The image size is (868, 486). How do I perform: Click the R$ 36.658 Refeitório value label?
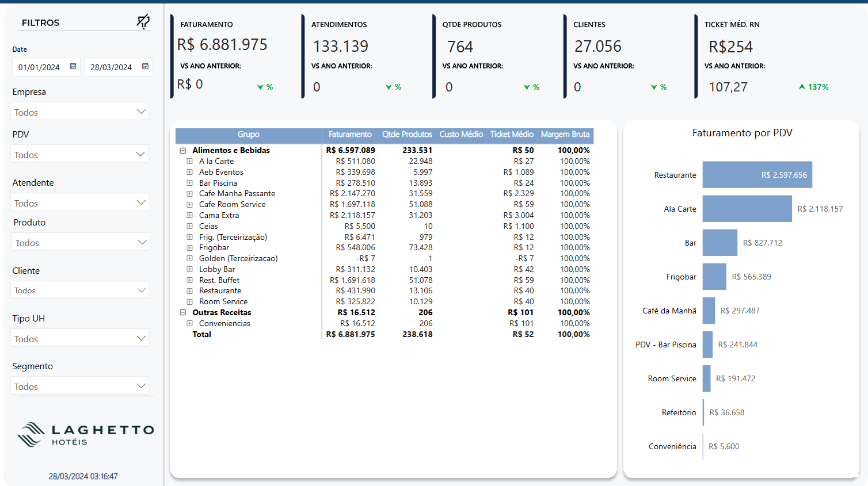pyautogui.click(x=727, y=412)
